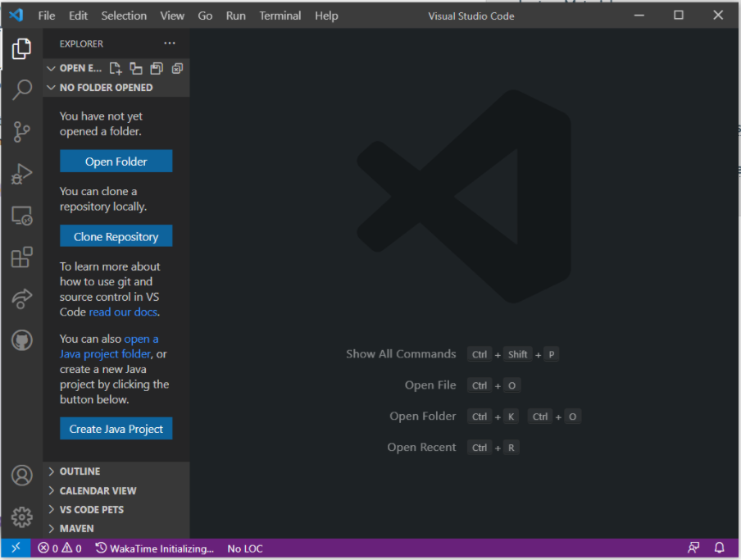Screen dimensions: 741x560
Task: Expand the VS Code Pets section
Action: pyautogui.click(x=91, y=509)
